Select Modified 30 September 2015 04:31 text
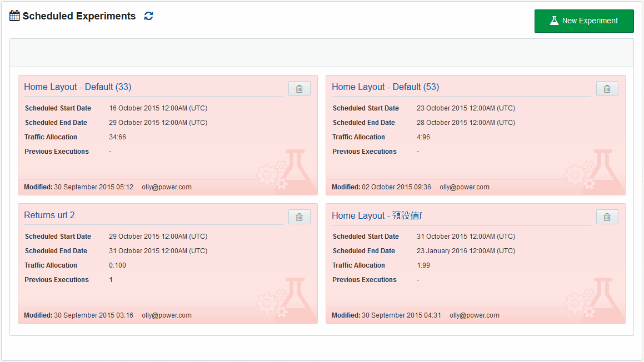Image resolution: width=644 pixels, height=362 pixels. pos(387,315)
